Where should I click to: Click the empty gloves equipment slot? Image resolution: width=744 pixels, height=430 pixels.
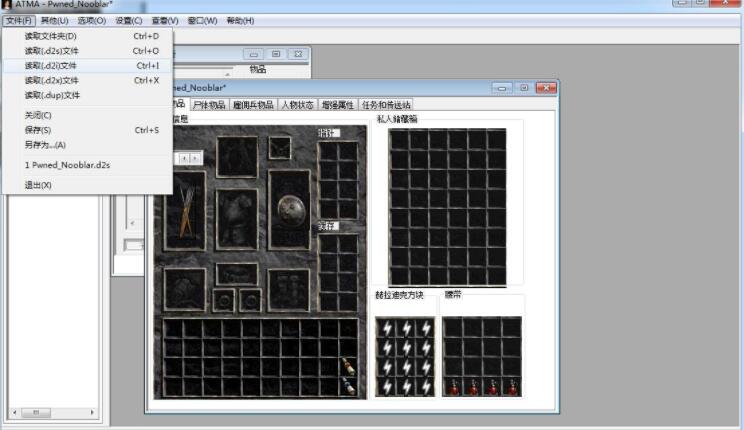pyautogui.click(x=185, y=289)
